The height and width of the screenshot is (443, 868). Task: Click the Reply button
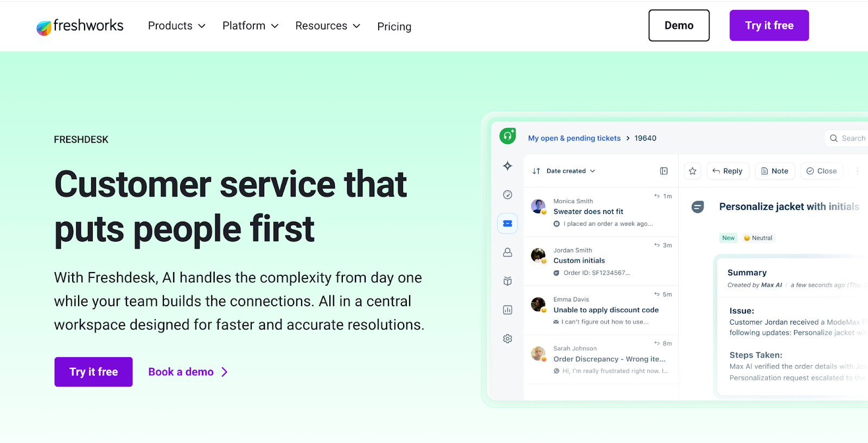click(727, 171)
